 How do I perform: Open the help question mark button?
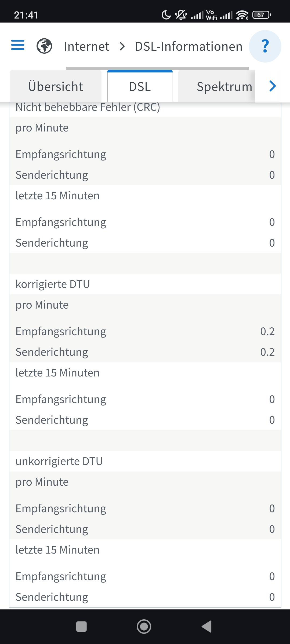coord(265,46)
